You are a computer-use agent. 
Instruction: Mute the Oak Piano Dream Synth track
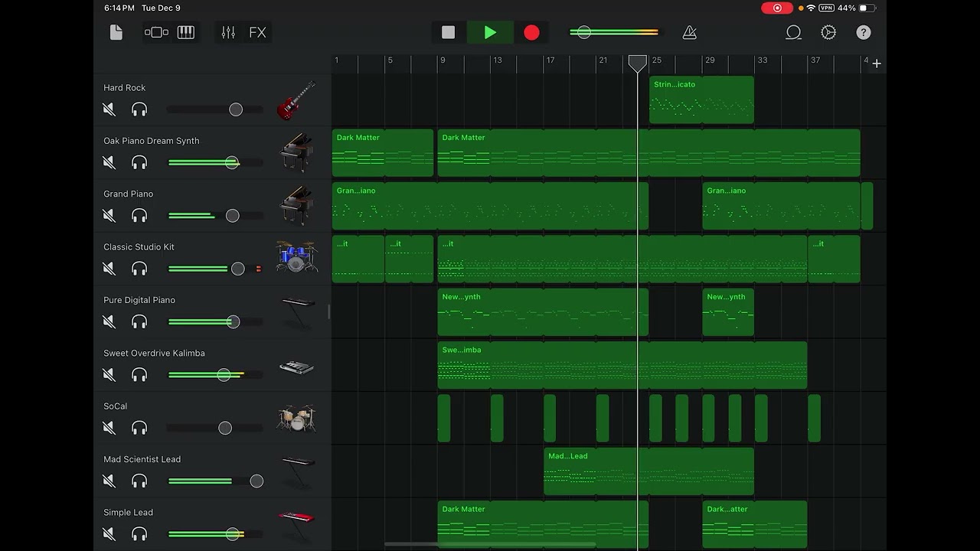tap(109, 162)
